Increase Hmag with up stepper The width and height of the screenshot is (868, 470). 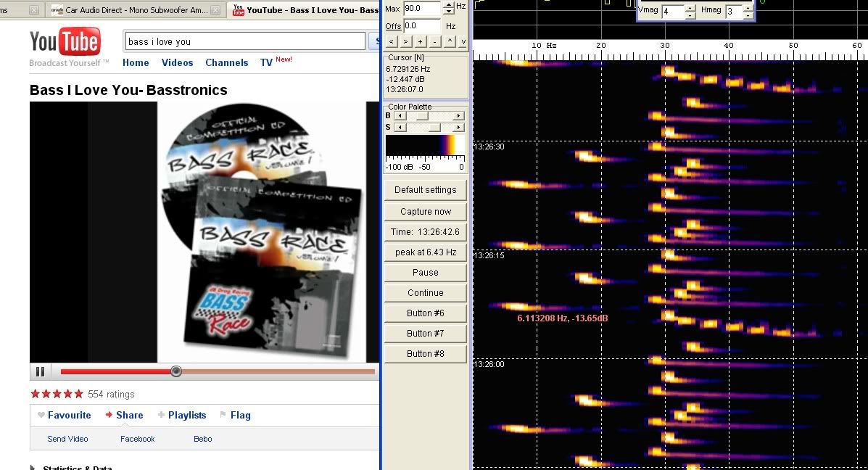point(748,8)
